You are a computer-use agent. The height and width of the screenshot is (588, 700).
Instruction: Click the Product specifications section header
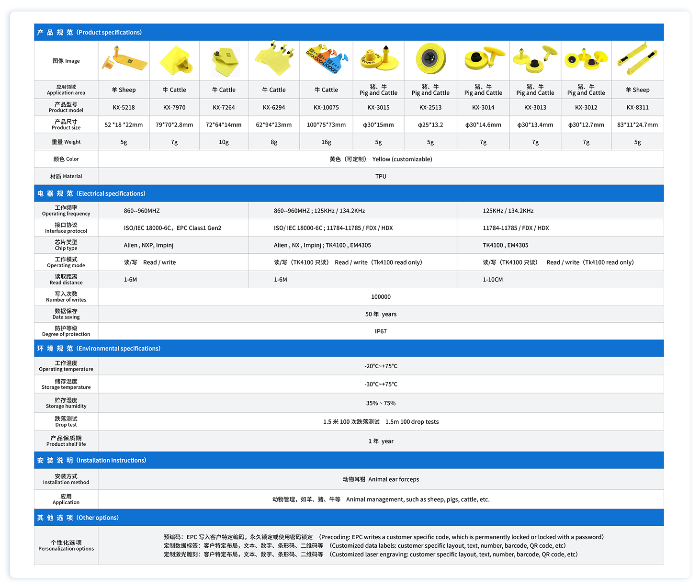click(90, 33)
